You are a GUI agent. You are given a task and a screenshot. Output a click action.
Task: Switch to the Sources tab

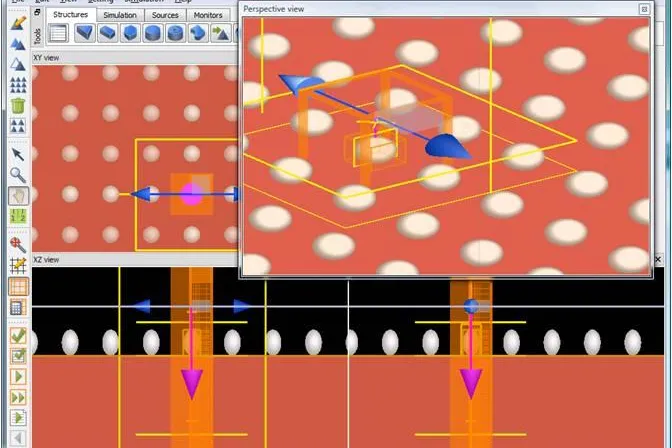(x=165, y=15)
